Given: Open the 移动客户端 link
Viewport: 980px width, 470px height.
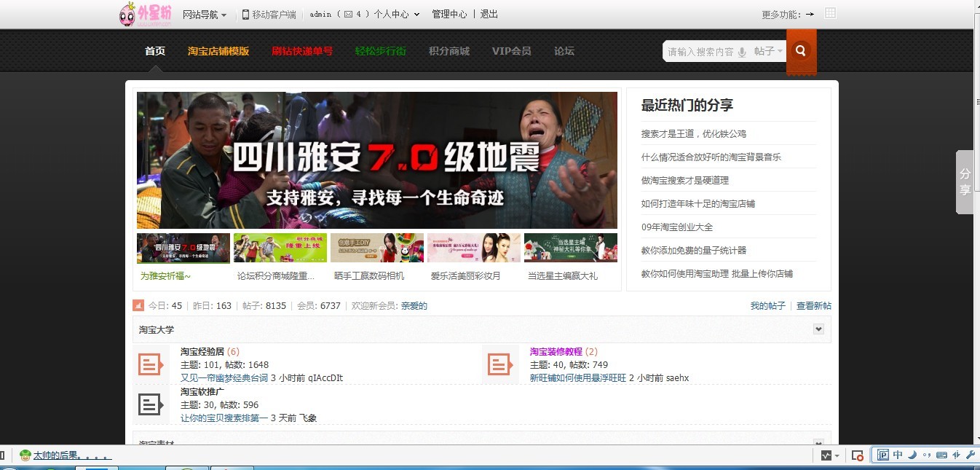Looking at the screenshot, I should click(x=274, y=15).
